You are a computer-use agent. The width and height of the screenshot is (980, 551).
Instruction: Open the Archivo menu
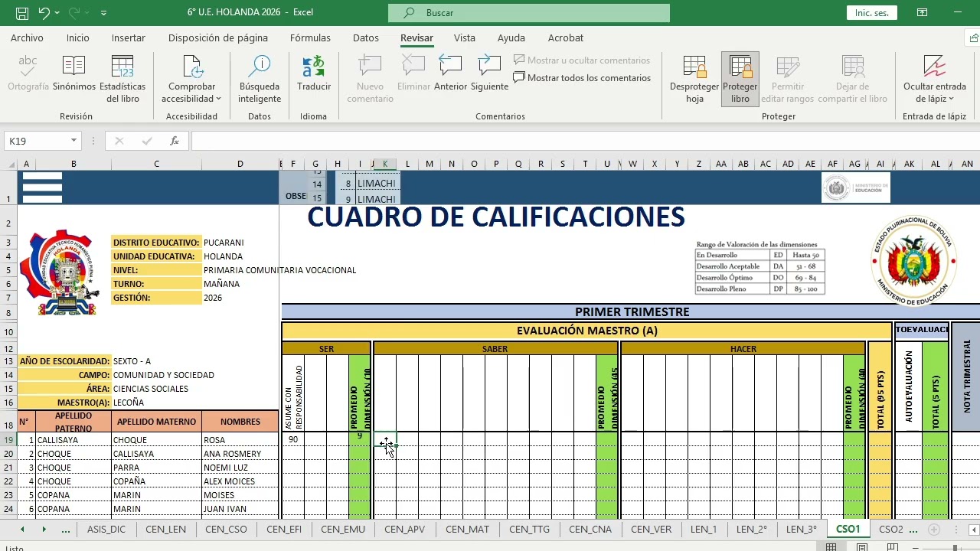pos(27,37)
